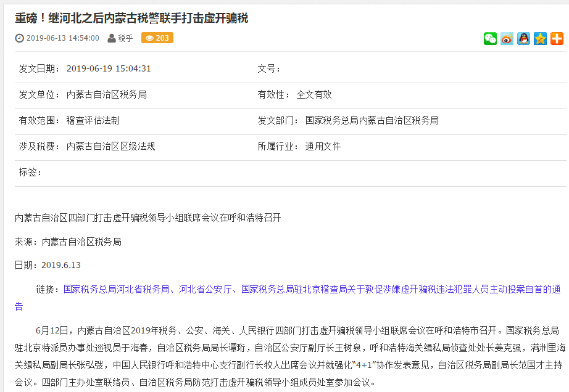This screenshot has width=569, height=392.
Task: Click department value 国家税务总局内蒙古自治区税务局
Action: point(372,120)
